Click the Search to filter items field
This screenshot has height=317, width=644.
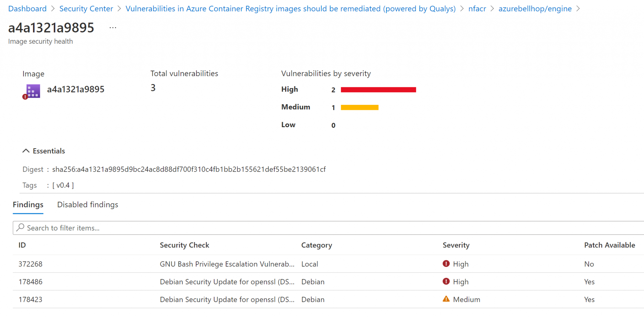tap(126, 228)
